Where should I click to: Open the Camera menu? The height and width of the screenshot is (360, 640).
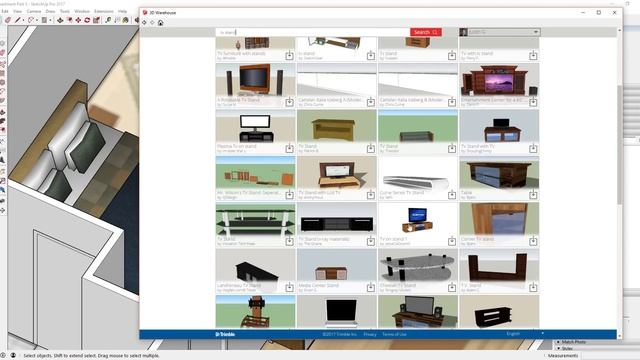(x=34, y=11)
